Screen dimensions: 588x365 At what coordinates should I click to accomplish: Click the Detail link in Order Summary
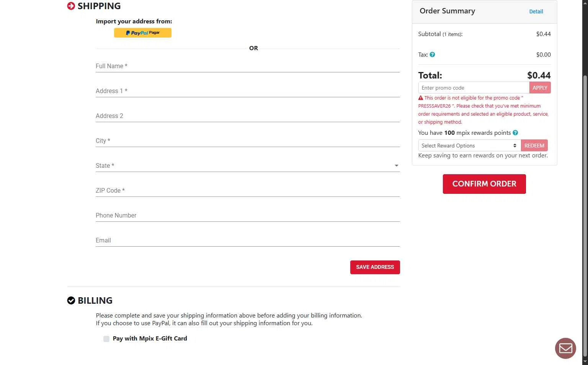536,11
